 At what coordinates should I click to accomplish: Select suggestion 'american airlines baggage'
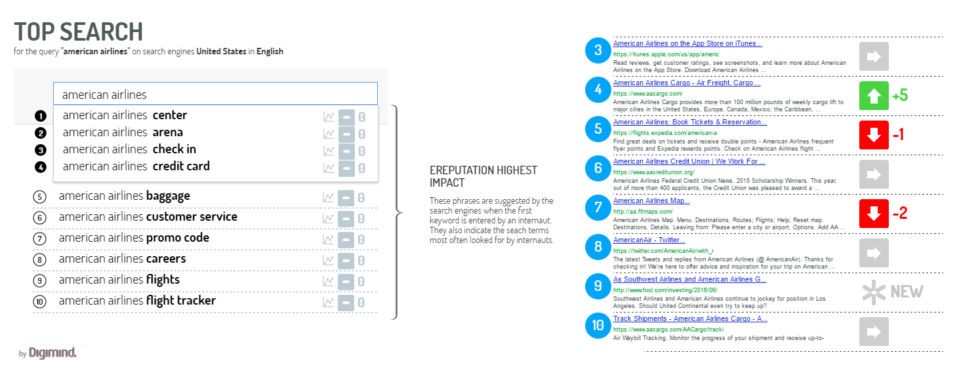(x=125, y=196)
